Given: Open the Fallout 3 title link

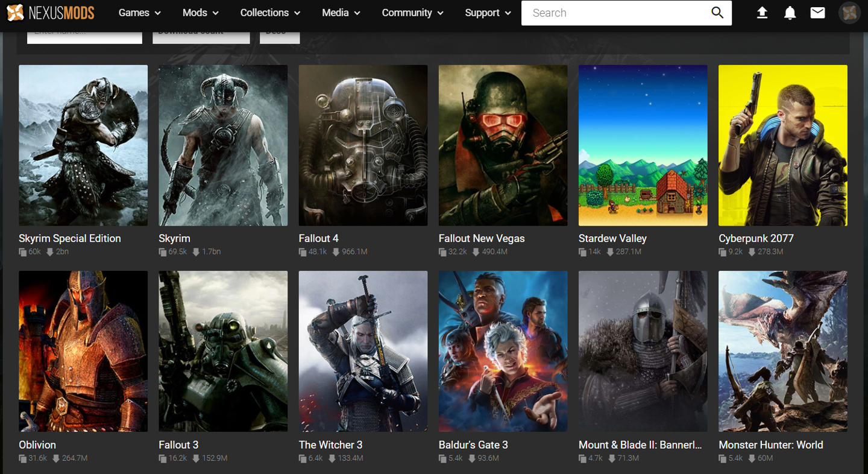Looking at the screenshot, I should coord(178,444).
